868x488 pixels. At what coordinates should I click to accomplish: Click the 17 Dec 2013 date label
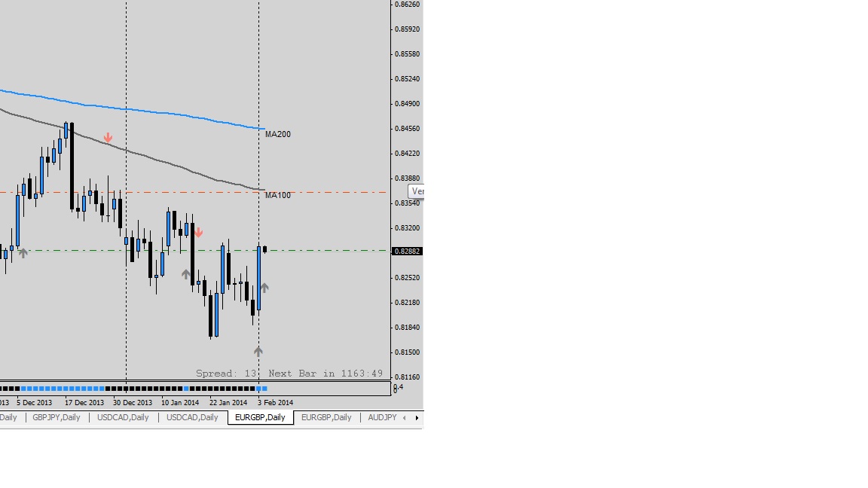coord(84,403)
